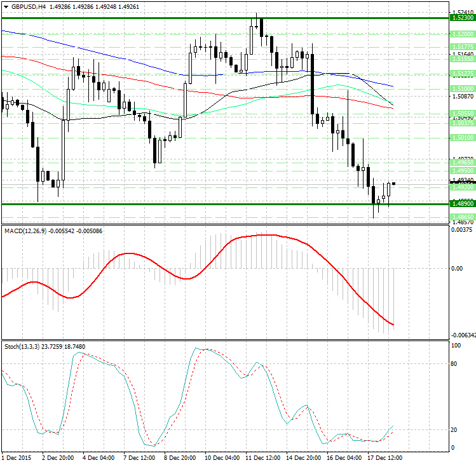476x465 pixels.
Task: Click the 1.51275 price level label
Action: [x=461, y=74]
